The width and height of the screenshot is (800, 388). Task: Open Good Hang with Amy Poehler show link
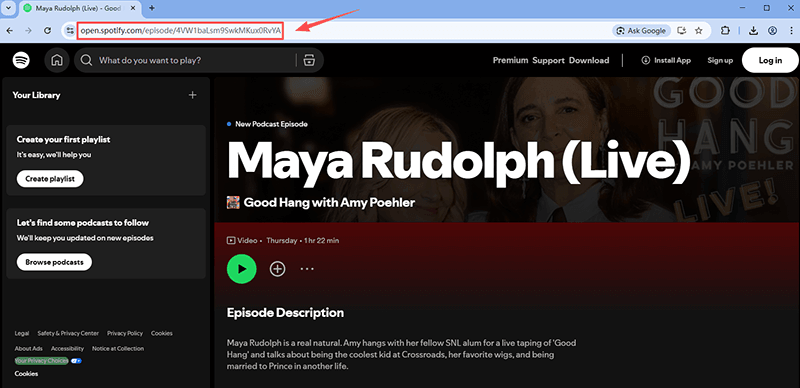[329, 203]
